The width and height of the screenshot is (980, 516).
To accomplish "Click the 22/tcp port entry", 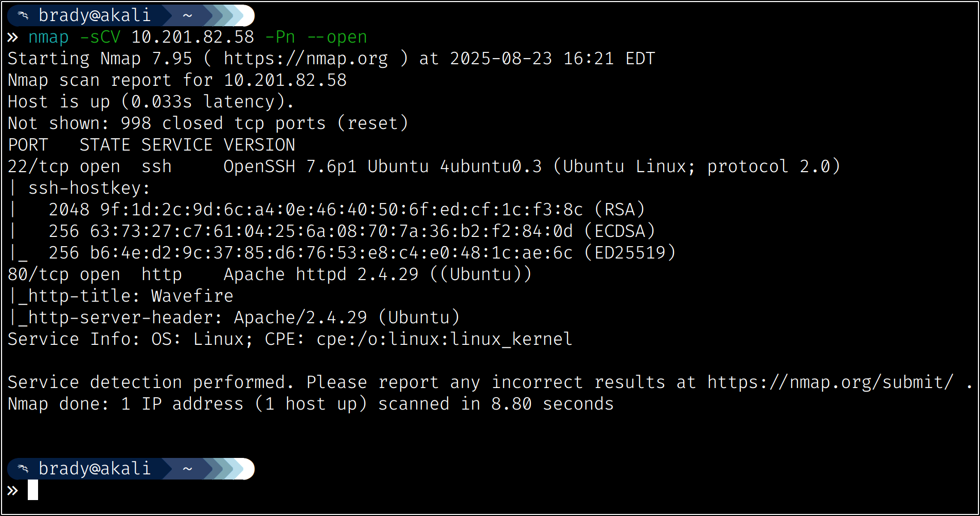I will (38, 167).
